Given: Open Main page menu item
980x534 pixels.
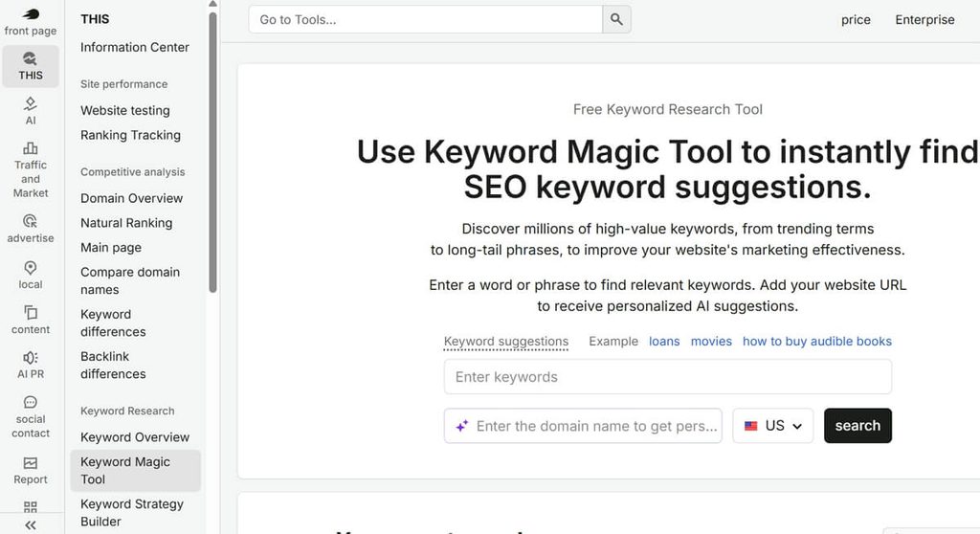Looking at the screenshot, I should coord(111,248).
